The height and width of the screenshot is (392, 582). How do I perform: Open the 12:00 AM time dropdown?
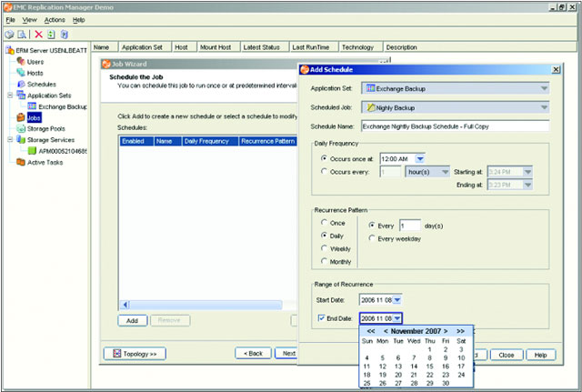click(x=420, y=159)
